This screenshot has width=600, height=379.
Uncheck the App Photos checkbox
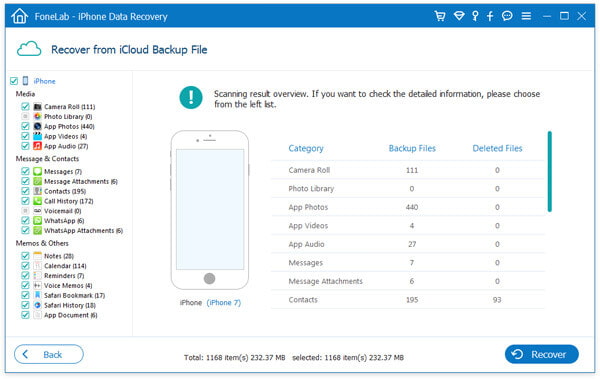(25, 126)
